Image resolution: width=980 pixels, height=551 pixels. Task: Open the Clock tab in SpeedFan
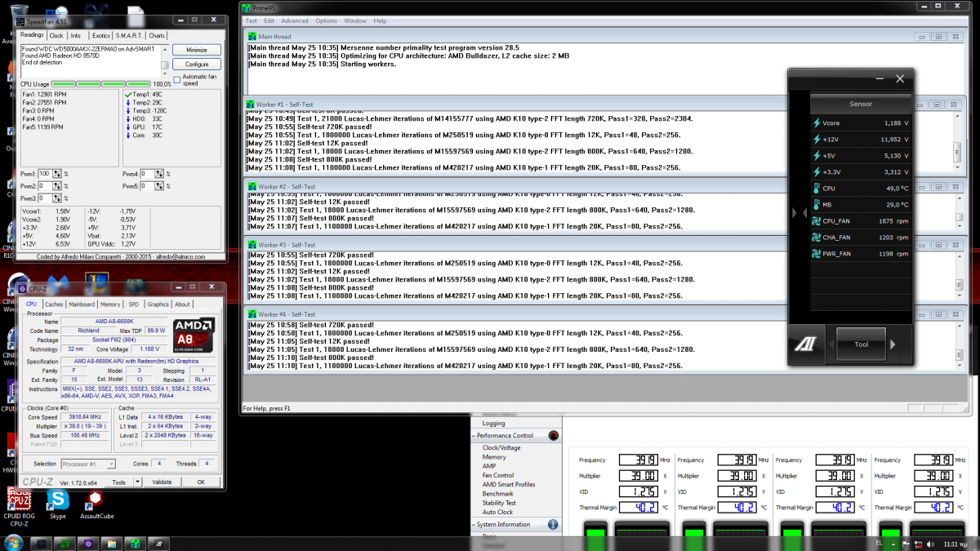56,36
